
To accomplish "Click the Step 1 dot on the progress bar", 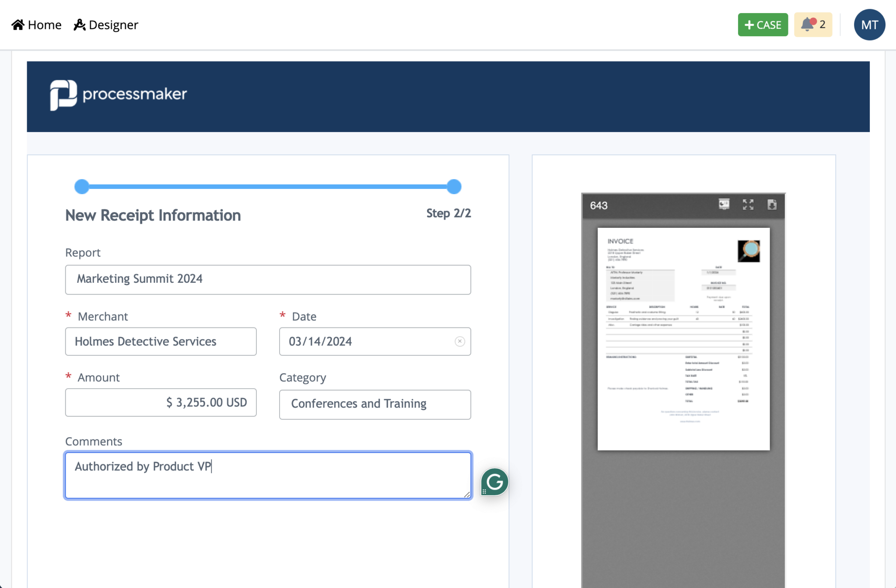I will coord(81,186).
